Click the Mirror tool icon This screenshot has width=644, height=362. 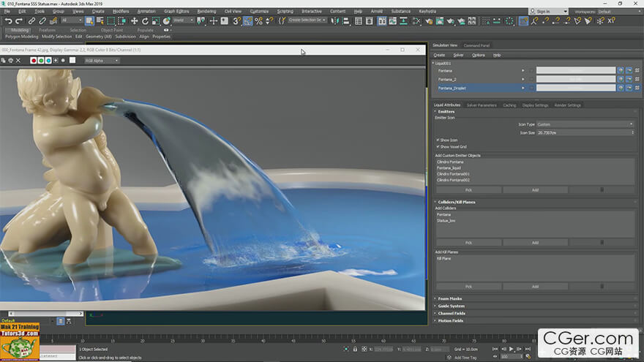click(335, 21)
